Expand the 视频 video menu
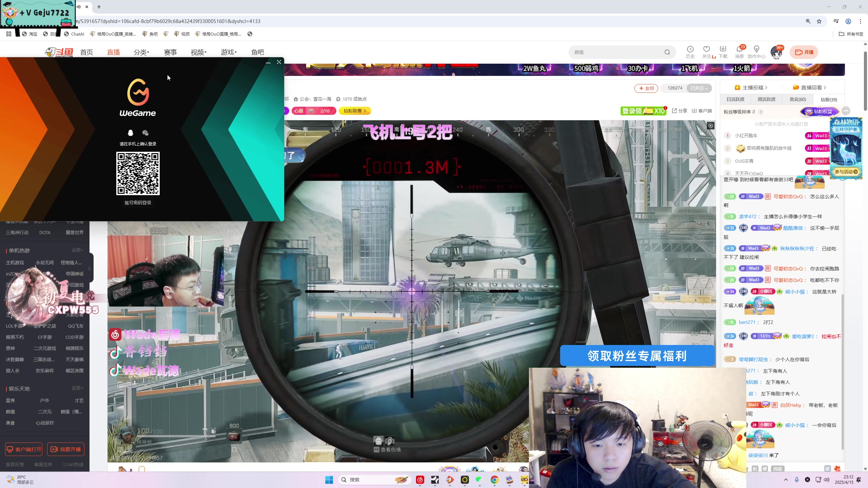The image size is (868, 488). (198, 52)
